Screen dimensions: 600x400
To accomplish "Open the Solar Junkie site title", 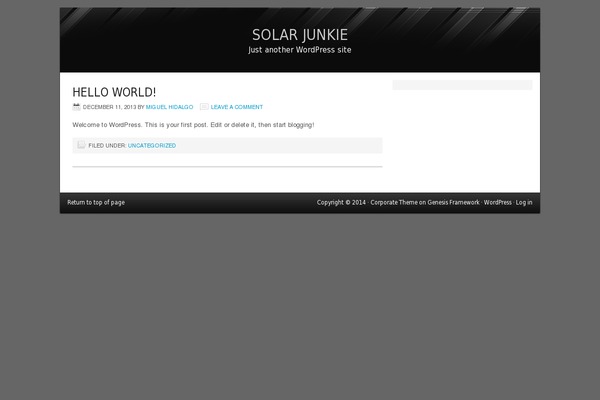I will coord(300,35).
